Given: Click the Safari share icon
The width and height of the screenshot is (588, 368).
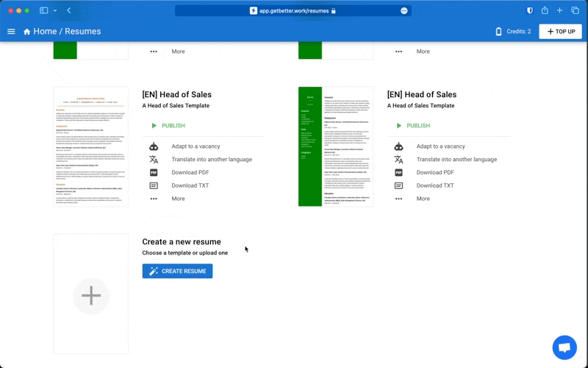Looking at the screenshot, I should (545, 11).
